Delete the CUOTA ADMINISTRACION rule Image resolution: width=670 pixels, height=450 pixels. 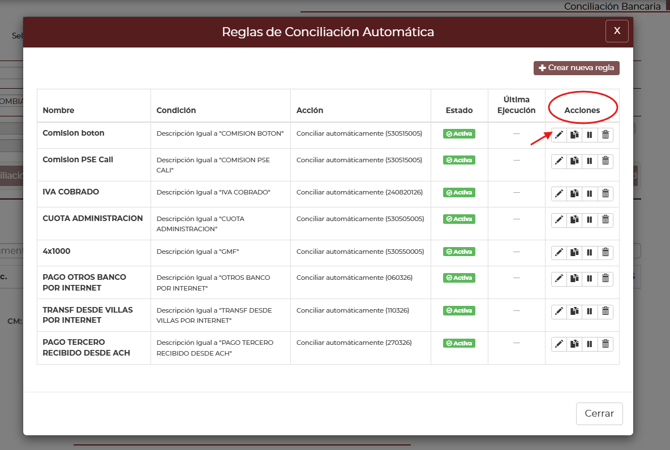click(x=605, y=220)
